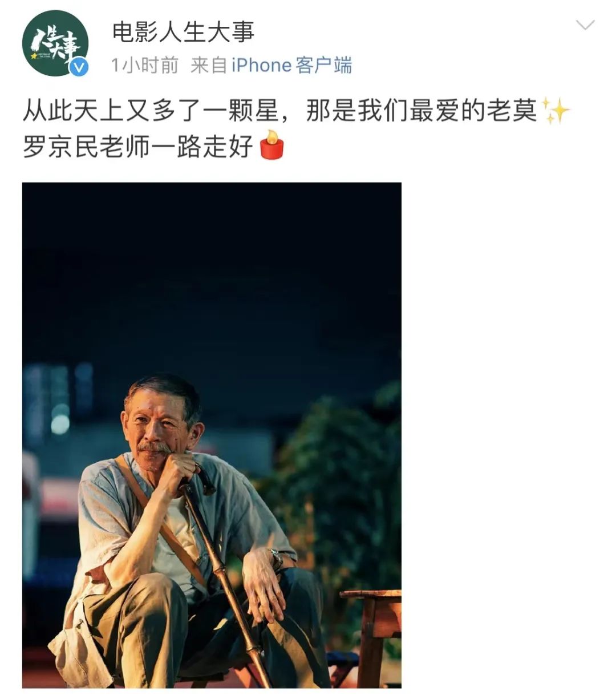Open the 电影人生大事 profile avatar
616x699 pixels.
tap(55, 43)
